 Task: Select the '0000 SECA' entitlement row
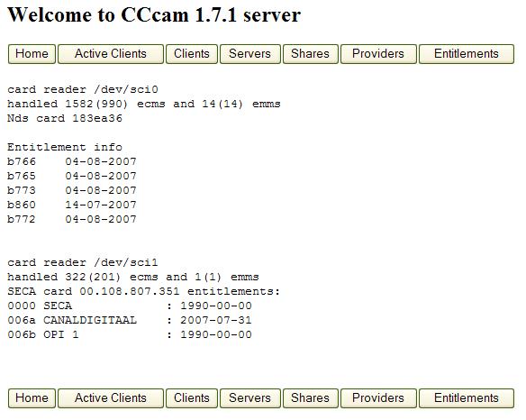130,306
